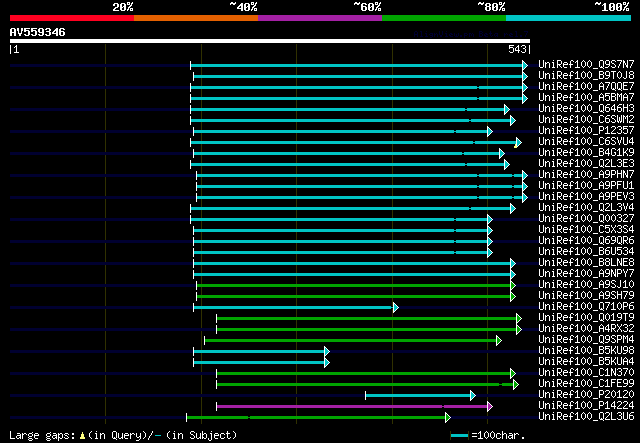Select the UniRef100_Q019T9 label
The width and height of the screenshot is (640, 443).
(x=586, y=318)
